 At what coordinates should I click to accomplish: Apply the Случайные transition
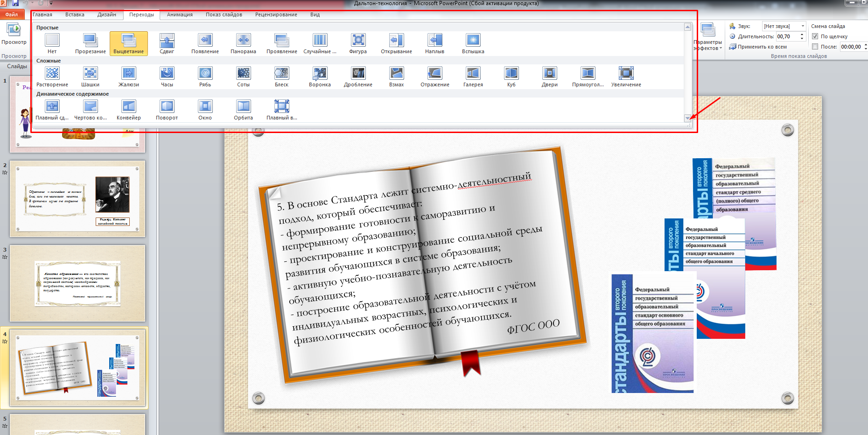pyautogui.click(x=320, y=44)
